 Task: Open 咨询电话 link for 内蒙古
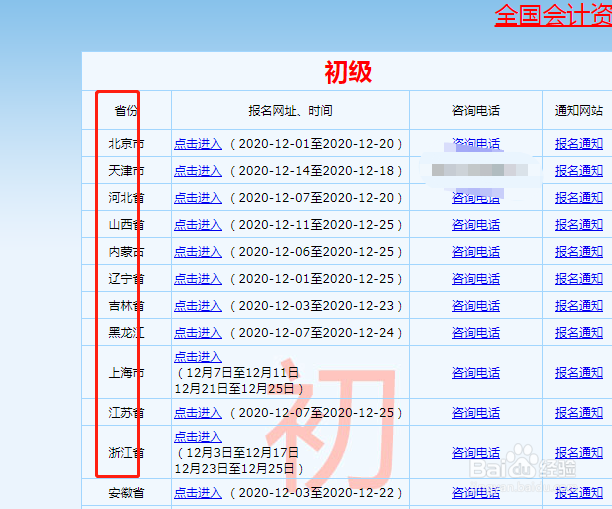point(476,252)
